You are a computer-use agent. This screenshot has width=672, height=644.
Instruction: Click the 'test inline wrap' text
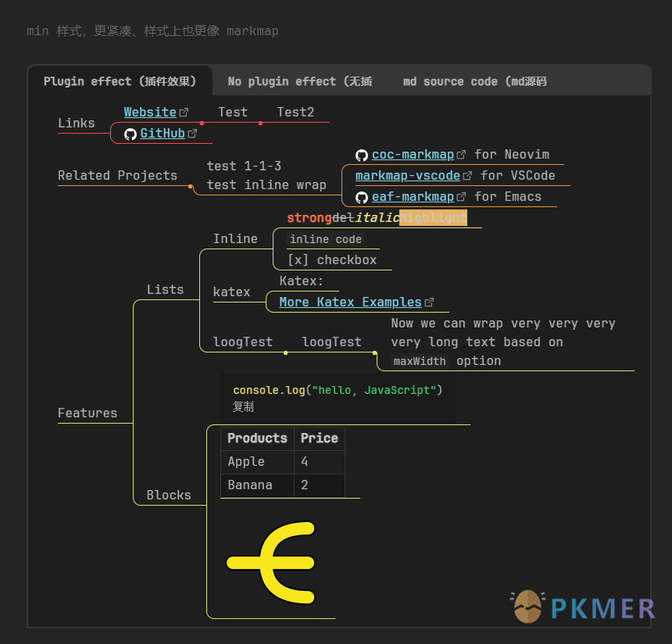click(266, 184)
